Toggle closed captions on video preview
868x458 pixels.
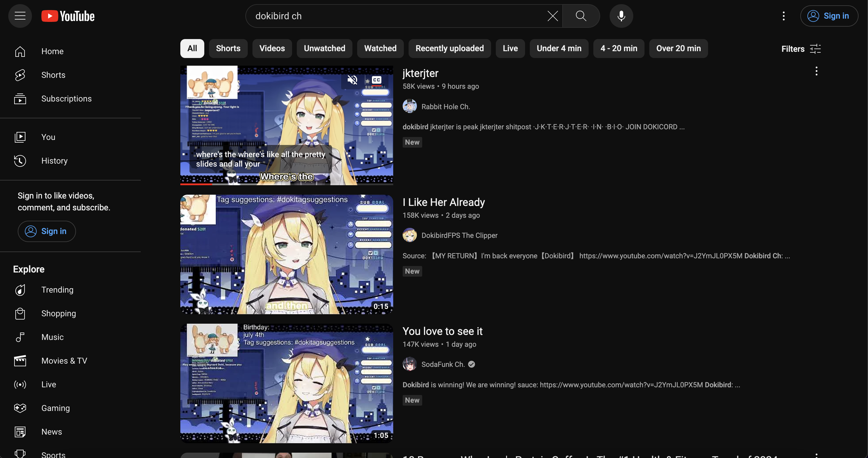[376, 80]
